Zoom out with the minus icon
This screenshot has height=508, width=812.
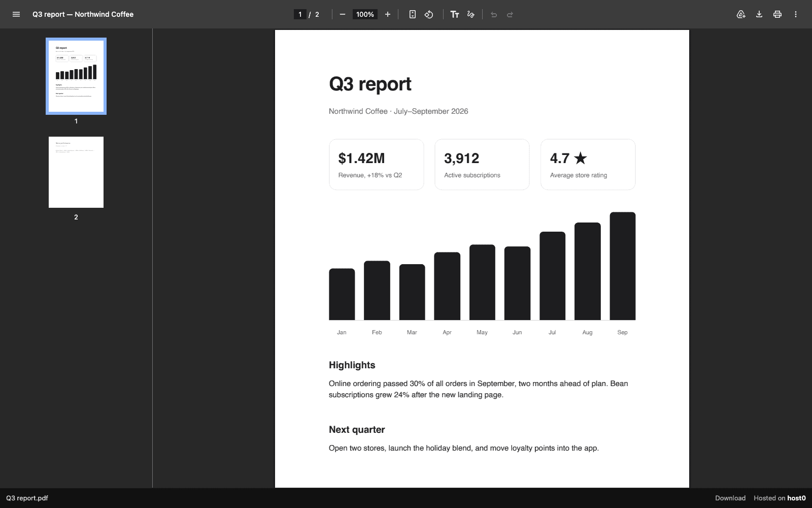(343, 14)
